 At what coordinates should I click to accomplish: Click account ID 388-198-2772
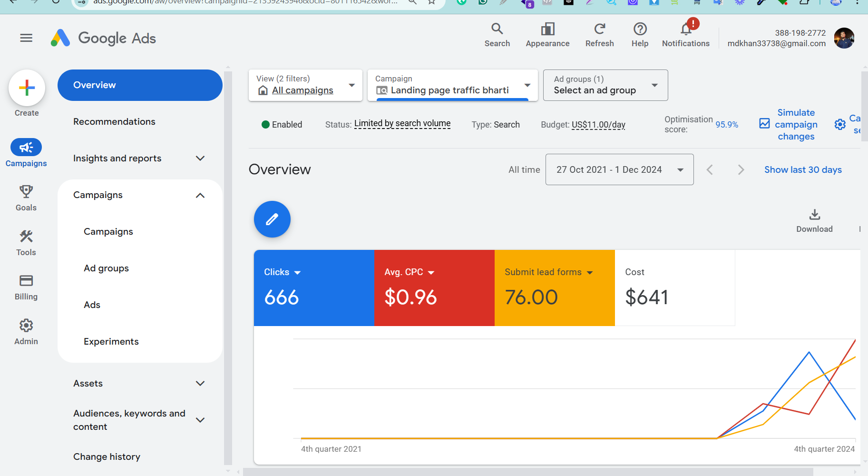click(800, 33)
